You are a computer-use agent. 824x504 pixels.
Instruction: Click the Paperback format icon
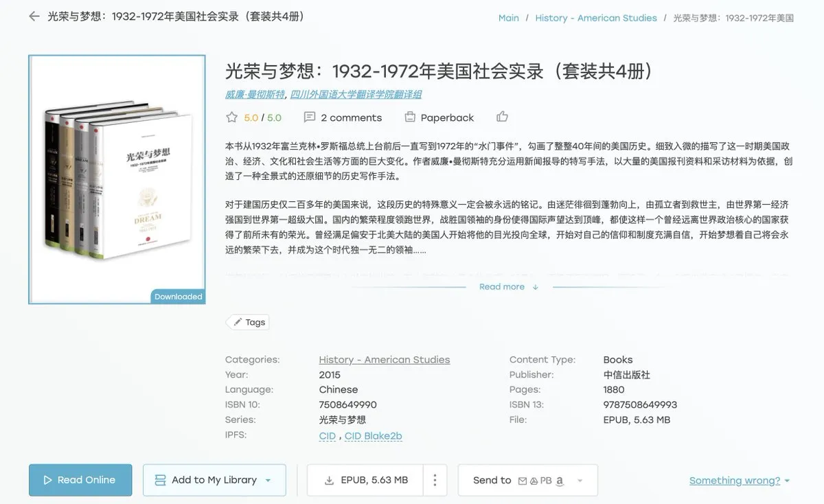pyautogui.click(x=410, y=117)
